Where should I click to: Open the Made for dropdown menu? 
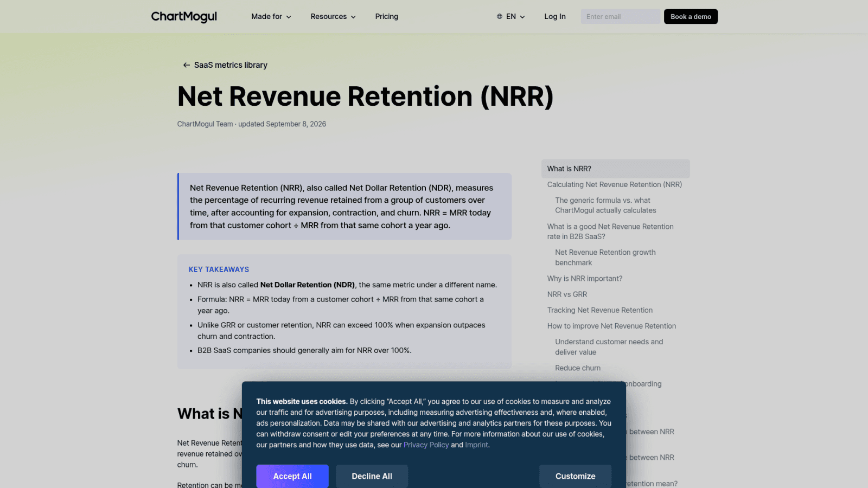click(x=271, y=17)
